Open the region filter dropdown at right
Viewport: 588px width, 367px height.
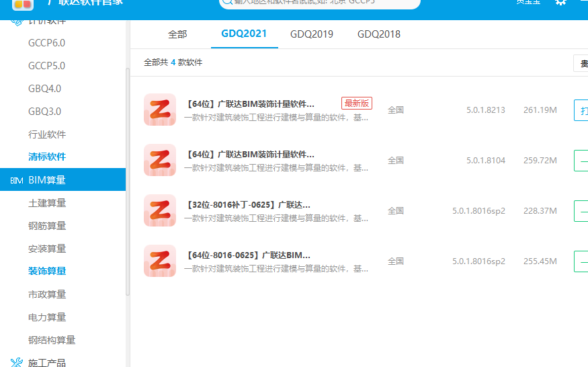click(x=581, y=63)
